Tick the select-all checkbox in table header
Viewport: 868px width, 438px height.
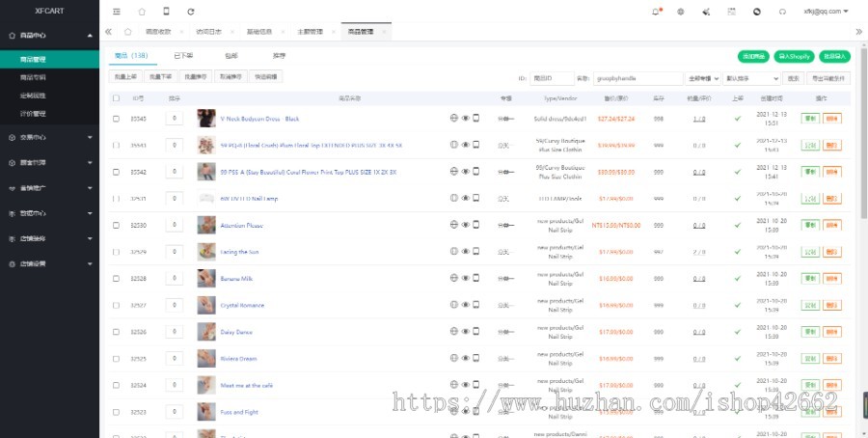point(116,98)
